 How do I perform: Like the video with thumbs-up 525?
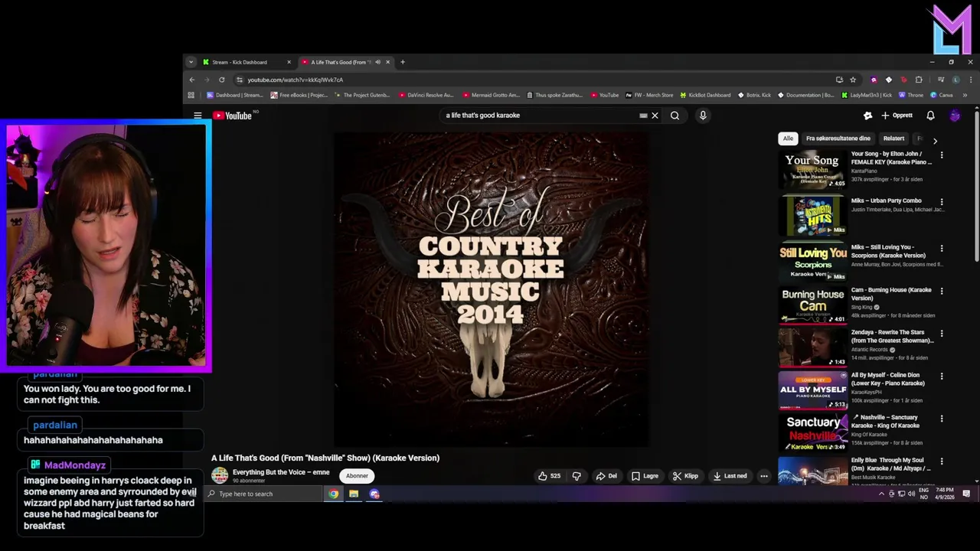click(549, 476)
